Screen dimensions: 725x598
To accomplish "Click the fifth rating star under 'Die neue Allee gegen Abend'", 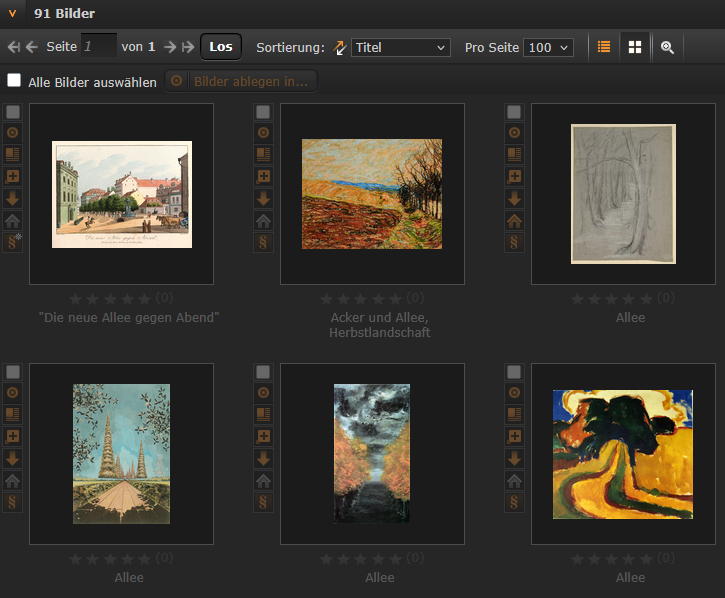I will [145, 299].
